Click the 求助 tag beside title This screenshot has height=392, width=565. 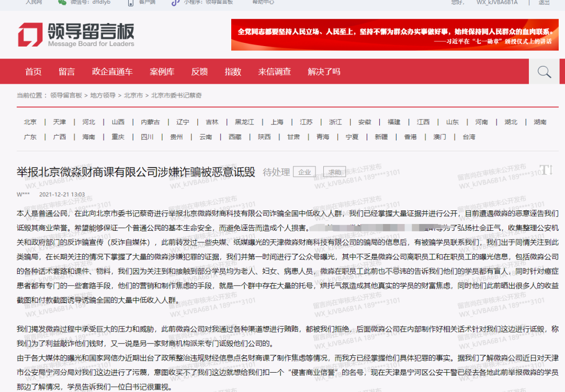(334, 172)
